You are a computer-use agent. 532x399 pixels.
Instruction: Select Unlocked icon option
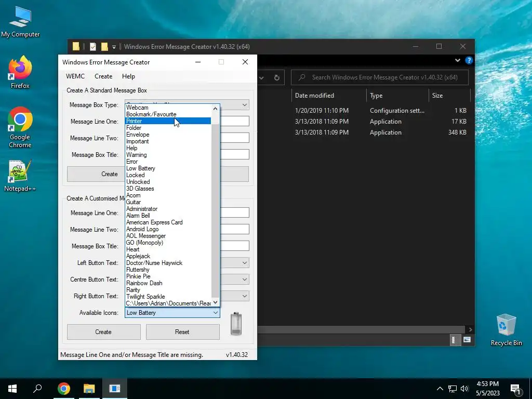(x=168, y=182)
